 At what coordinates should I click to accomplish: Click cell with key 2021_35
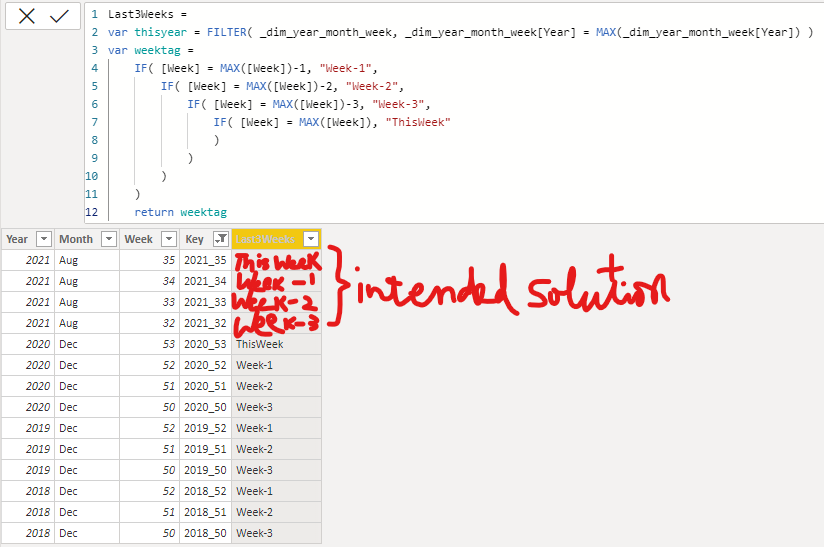click(x=205, y=260)
